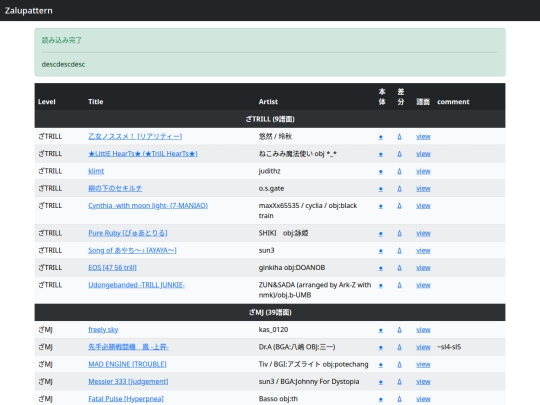The image size is (540, 405).
Task: Select the Artist column header
Action: tap(268, 102)
